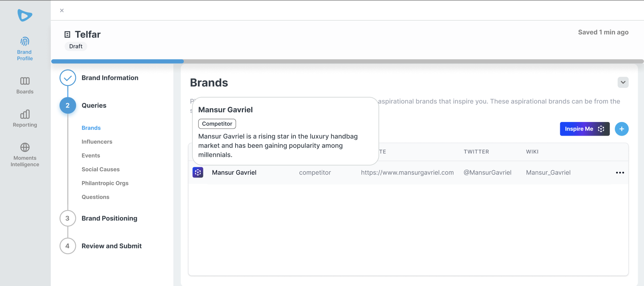Viewport: 644px width, 286px height.
Task: Add a new brand with the plus button
Action: [622, 129]
